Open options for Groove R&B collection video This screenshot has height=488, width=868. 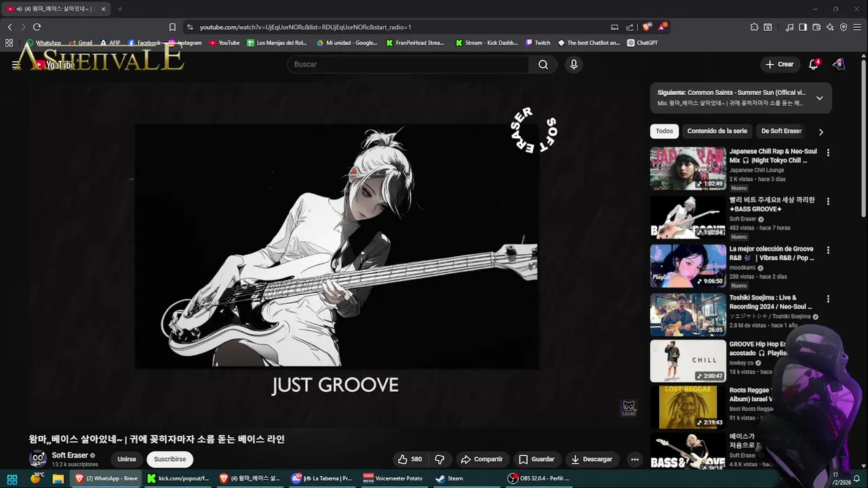(828, 250)
